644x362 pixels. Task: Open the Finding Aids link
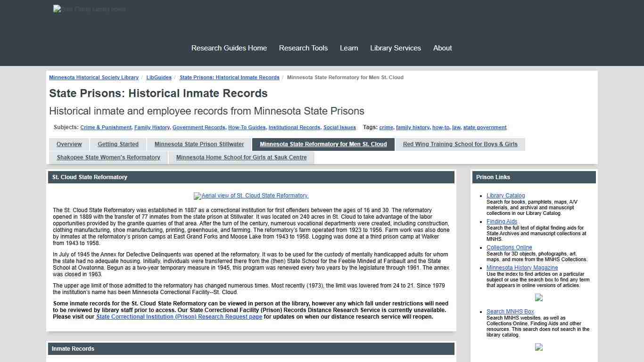tap(502, 221)
